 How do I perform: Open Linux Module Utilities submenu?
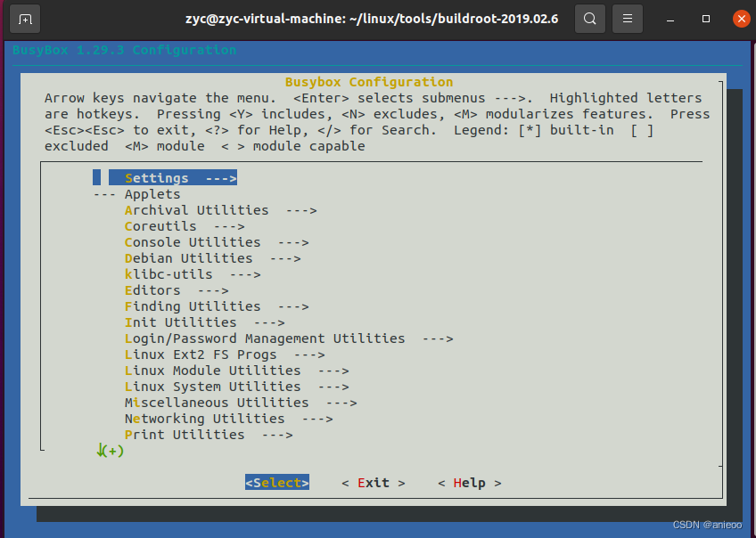[237, 370]
